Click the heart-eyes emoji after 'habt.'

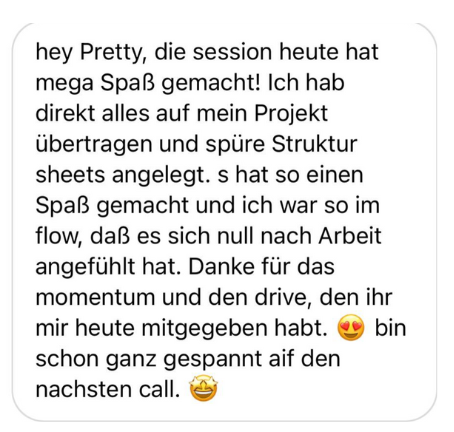[351, 328]
